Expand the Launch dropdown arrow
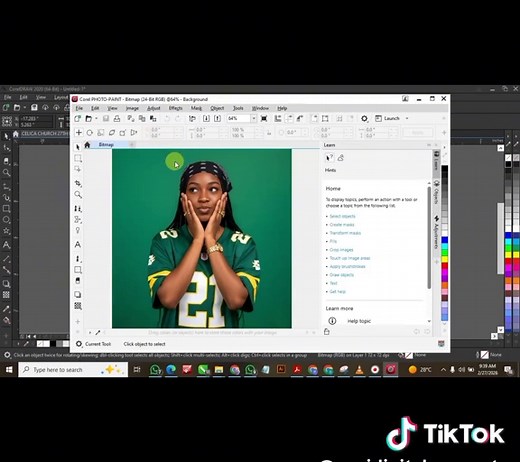520x462 pixels. (x=407, y=119)
